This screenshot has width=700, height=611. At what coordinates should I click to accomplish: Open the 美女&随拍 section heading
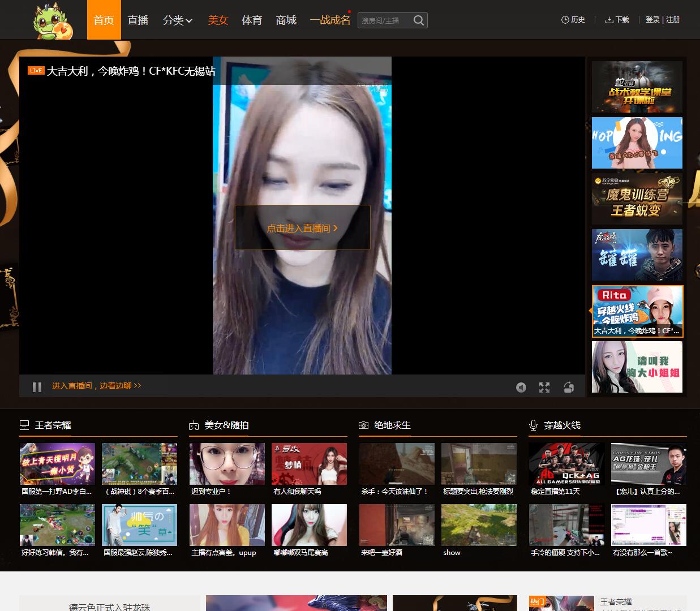click(x=227, y=425)
